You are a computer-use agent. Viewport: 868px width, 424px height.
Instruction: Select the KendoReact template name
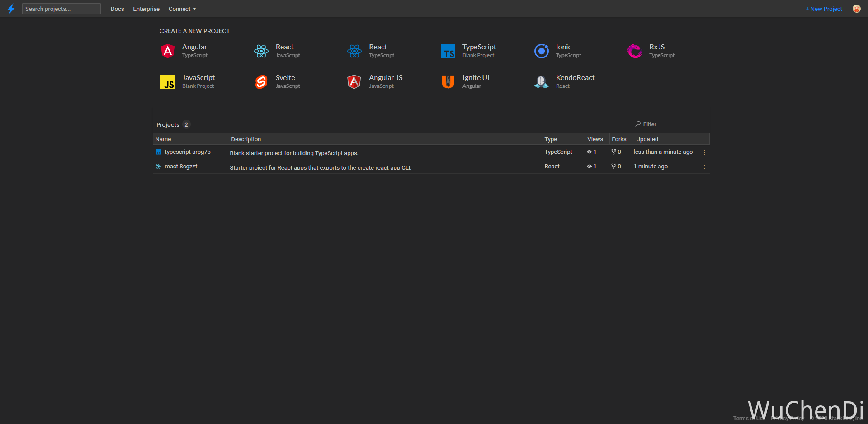(x=575, y=78)
